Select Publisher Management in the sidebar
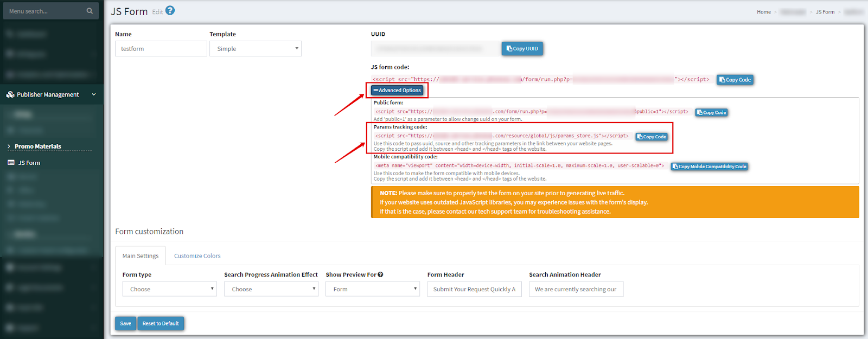Image resolution: width=868 pixels, height=339 pixels. tap(48, 94)
